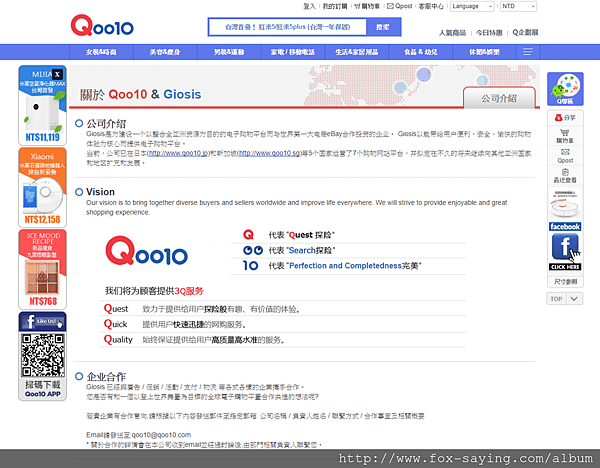The width and height of the screenshot is (600, 468).
Task: Click the qoo10@qoo10.com email text
Action: click(x=161, y=435)
